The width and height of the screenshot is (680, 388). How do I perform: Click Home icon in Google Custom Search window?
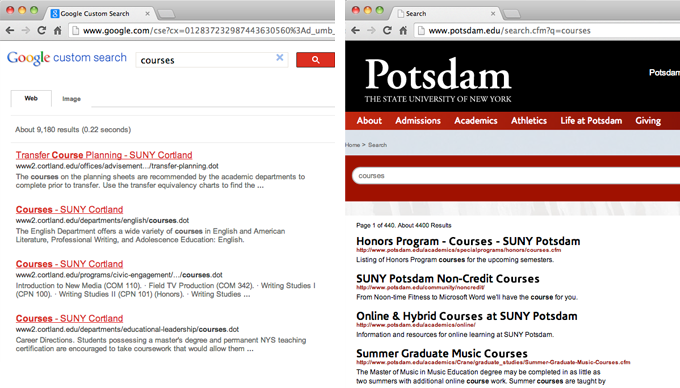pyautogui.click(x=57, y=30)
